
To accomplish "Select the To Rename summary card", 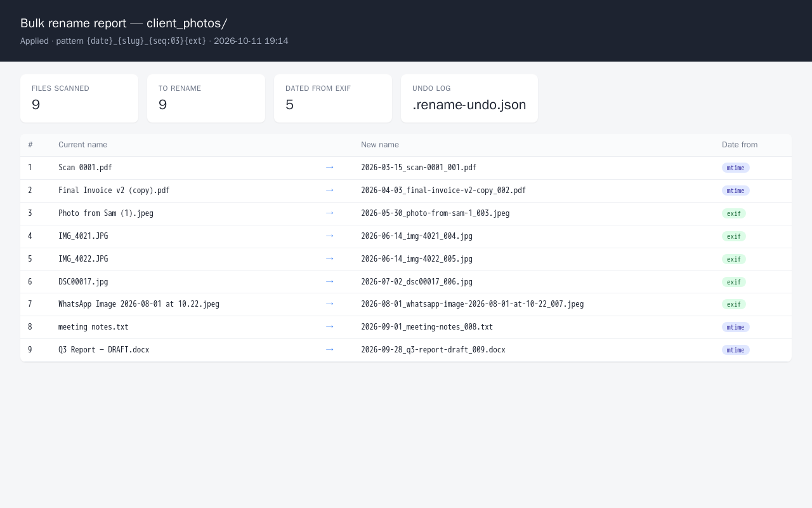I will [x=206, y=98].
